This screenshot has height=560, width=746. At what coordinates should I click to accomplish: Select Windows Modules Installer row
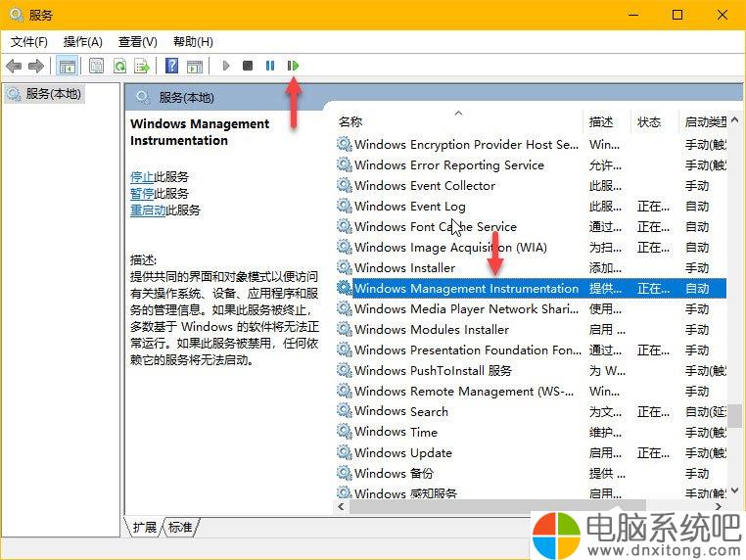click(x=531, y=329)
